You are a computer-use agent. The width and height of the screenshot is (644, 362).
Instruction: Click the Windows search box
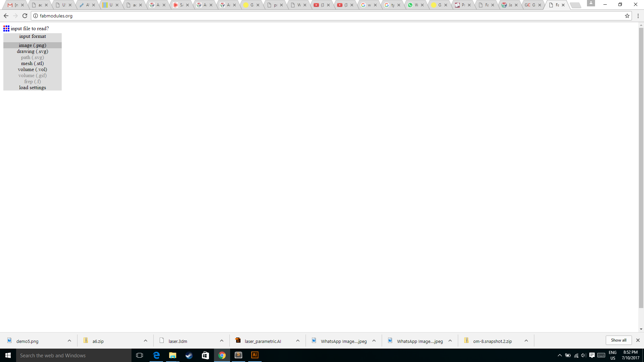pyautogui.click(x=74, y=355)
